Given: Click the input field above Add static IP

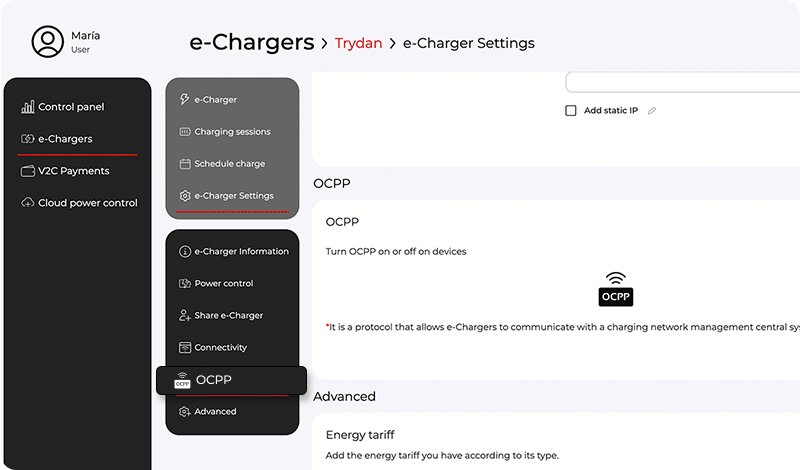Looking at the screenshot, I should click(682, 82).
